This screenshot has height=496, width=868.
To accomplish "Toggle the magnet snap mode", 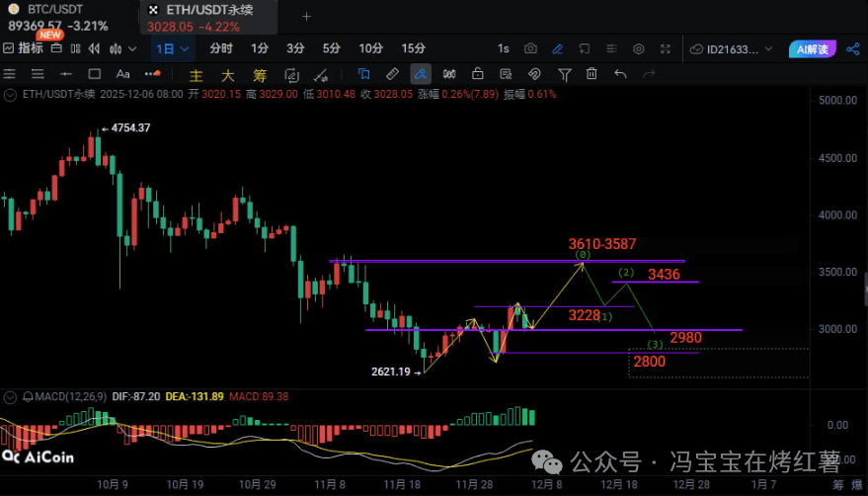I will [x=534, y=74].
